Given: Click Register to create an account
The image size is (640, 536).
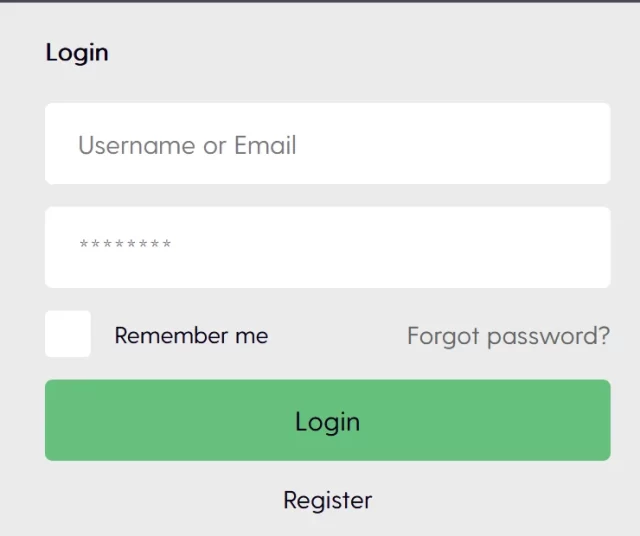Looking at the screenshot, I should click(x=327, y=499).
